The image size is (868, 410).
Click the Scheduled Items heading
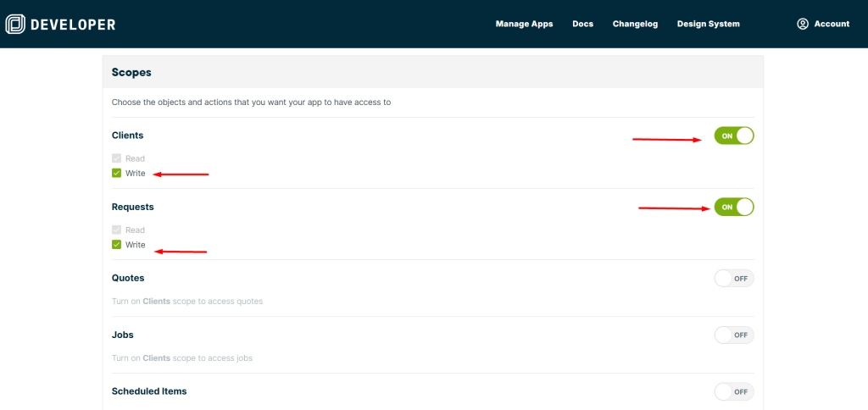click(x=149, y=391)
